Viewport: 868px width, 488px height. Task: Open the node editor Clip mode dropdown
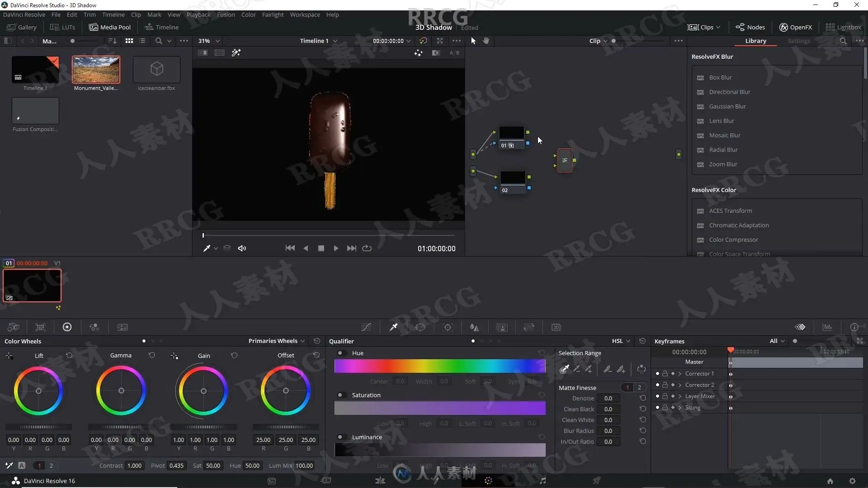click(599, 41)
